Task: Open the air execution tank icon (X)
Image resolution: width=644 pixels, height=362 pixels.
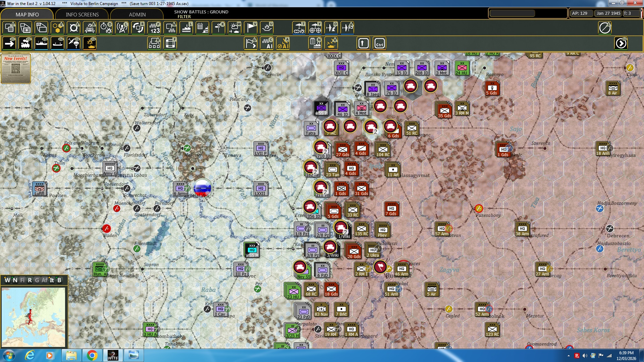Action: coord(331,44)
